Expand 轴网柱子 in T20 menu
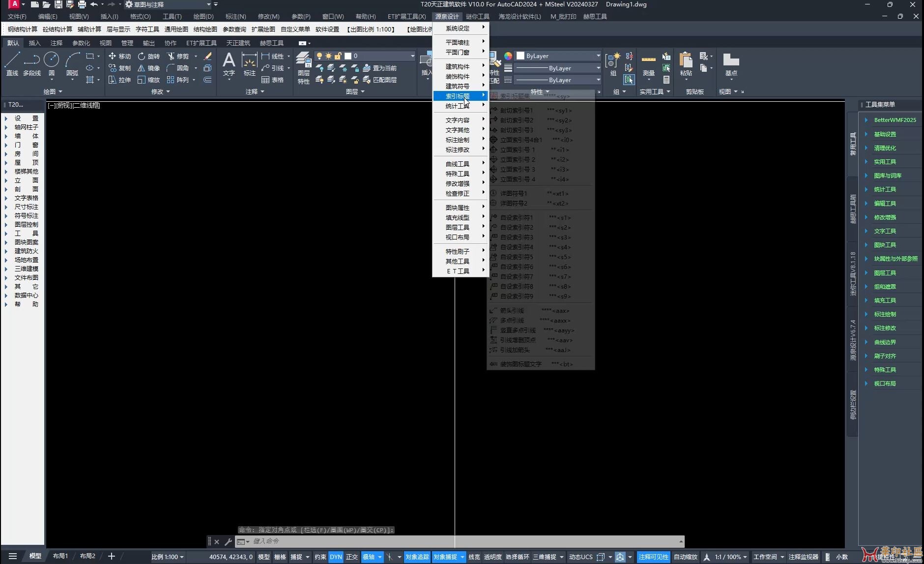 click(27, 127)
